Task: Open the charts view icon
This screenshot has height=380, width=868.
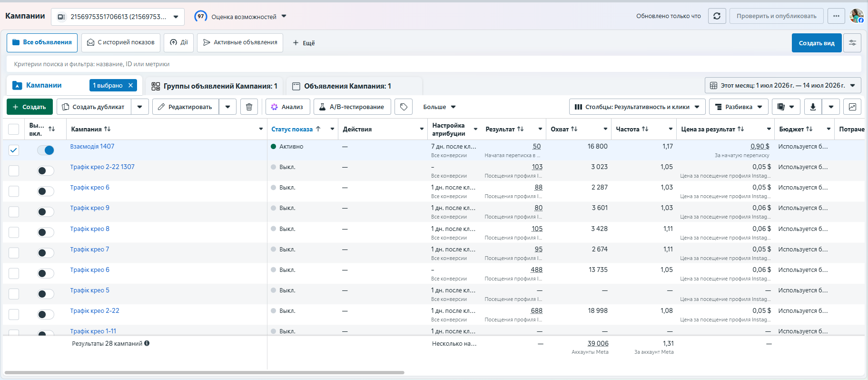Action: [x=852, y=107]
